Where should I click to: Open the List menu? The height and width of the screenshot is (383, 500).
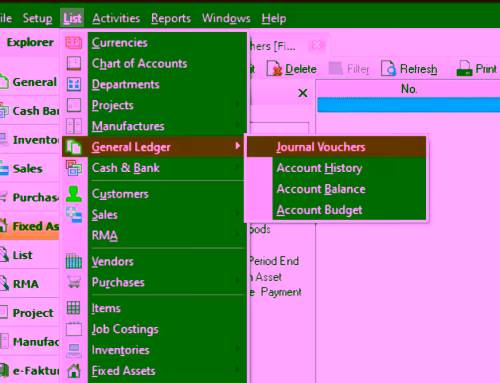pyautogui.click(x=72, y=18)
